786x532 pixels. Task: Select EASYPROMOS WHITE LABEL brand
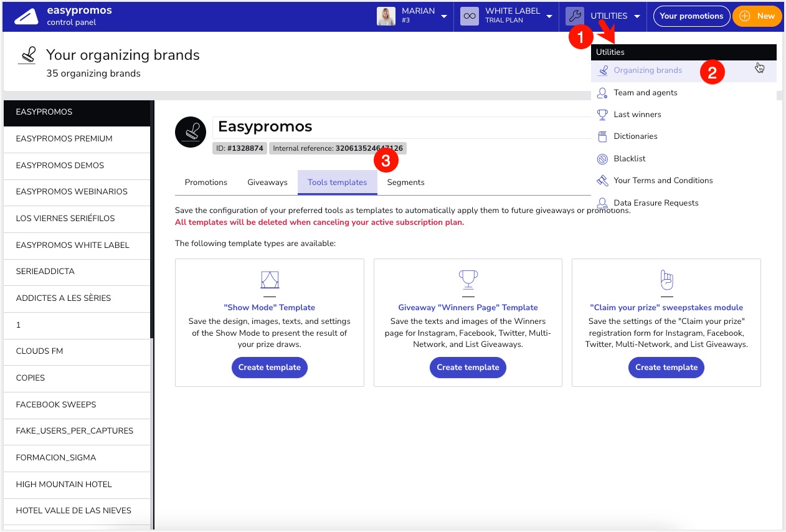[77, 245]
